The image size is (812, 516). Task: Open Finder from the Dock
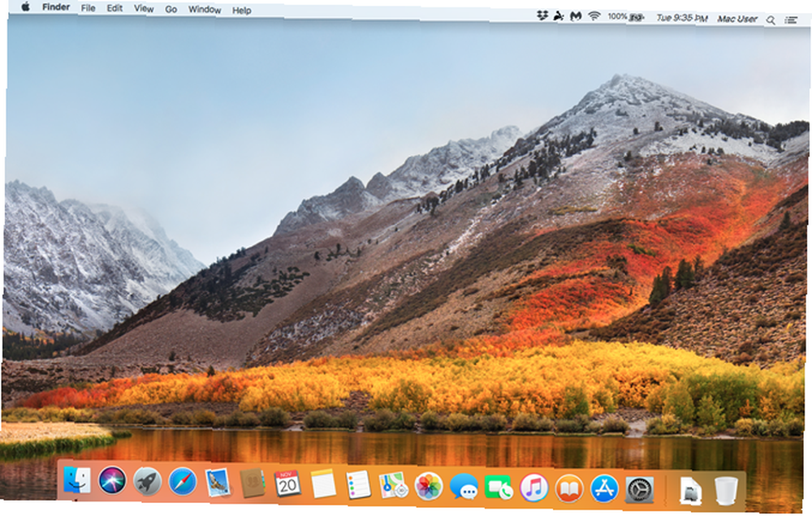coord(76,480)
